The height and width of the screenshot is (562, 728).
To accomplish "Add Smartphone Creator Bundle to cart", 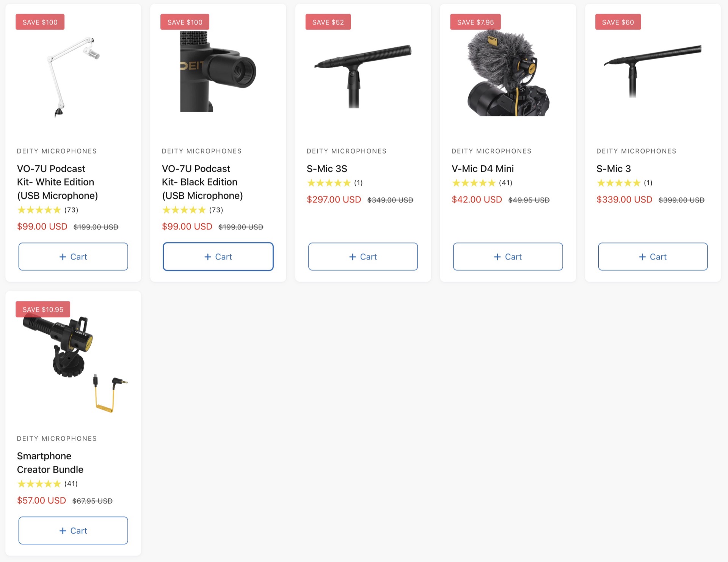I will pos(73,531).
